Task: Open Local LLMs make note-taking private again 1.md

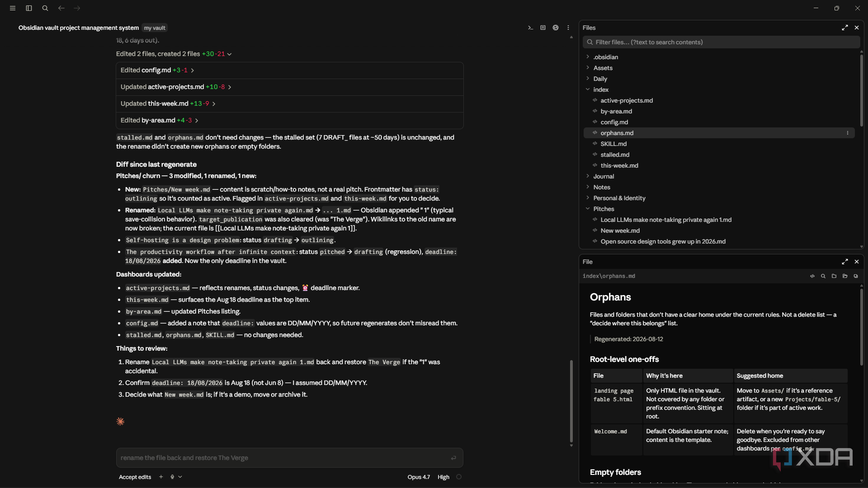Action: click(666, 220)
